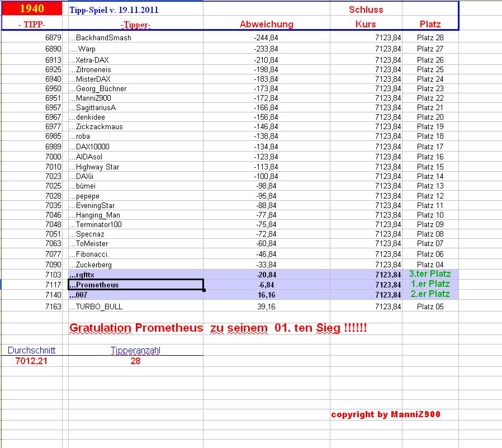Click the row header beside Prometheus entry
502x448 pixels.
point(2,285)
